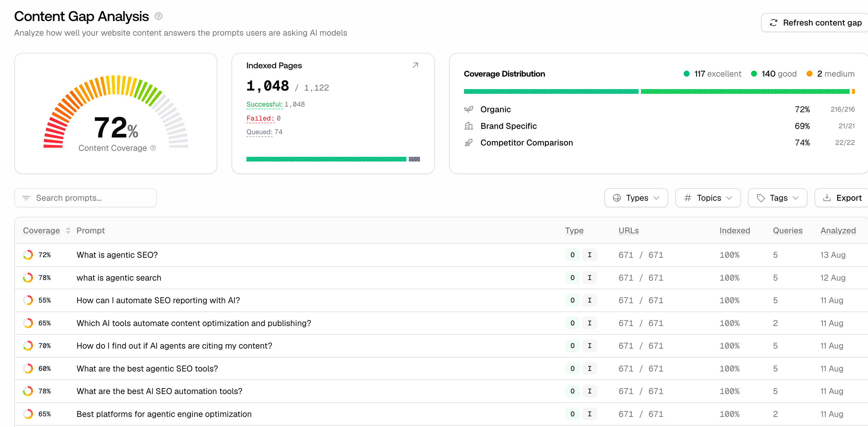Open the Types filter dropdown
The image size is (868, 427).
tap(636, 198)
